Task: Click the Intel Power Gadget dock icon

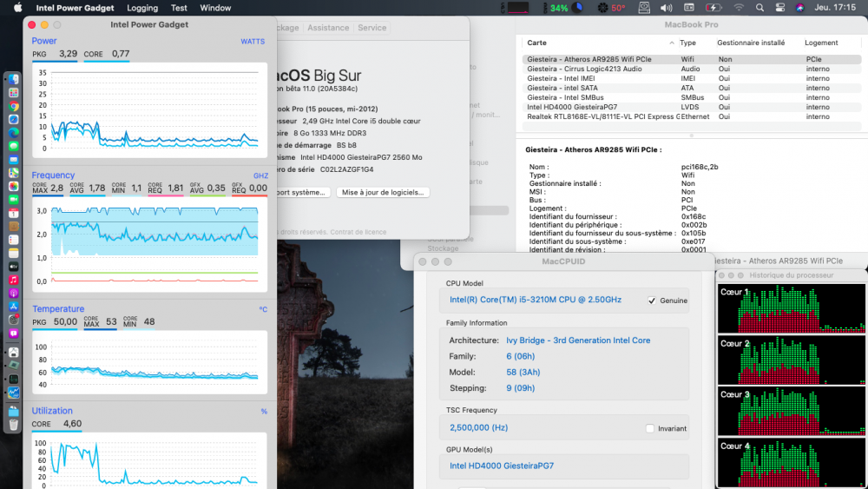Action: pos(14,393)
